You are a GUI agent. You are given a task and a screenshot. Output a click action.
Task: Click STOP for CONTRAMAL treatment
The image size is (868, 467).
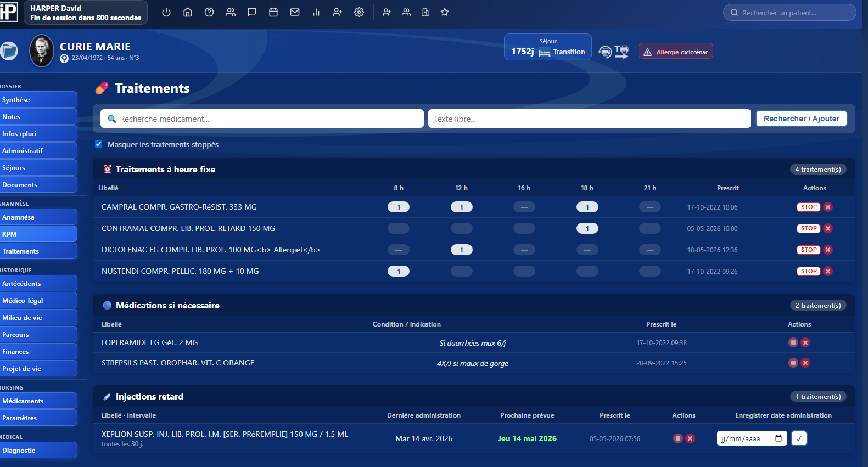[809, 228]
